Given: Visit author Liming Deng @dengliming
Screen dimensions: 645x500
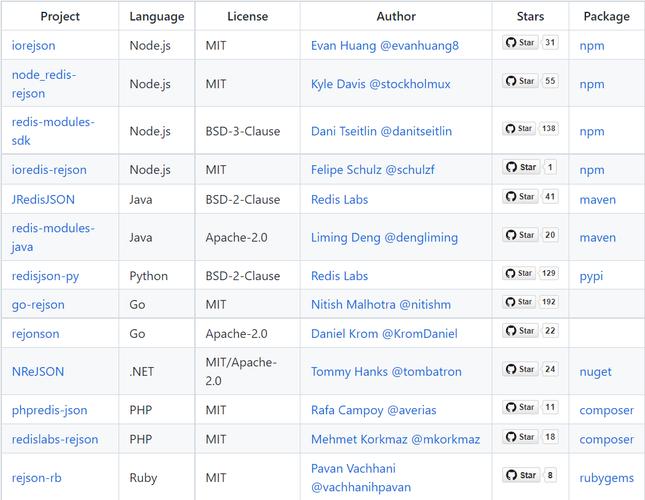Looking at the screenshot, I should click(384, 238).
